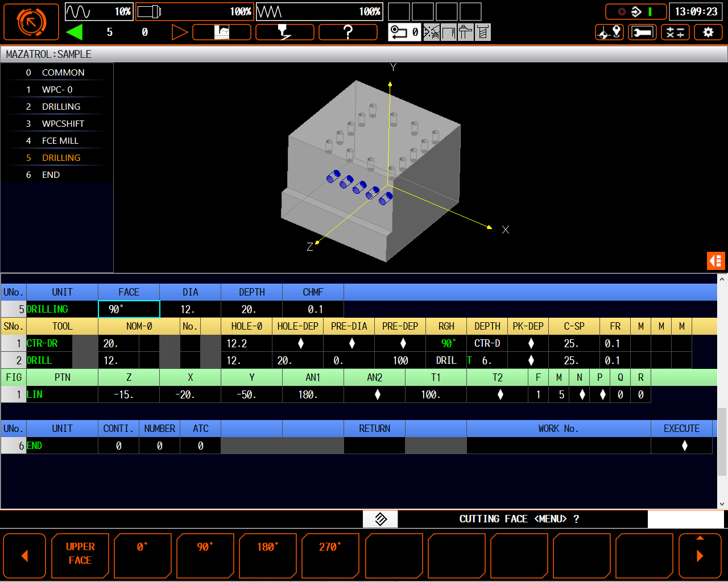728x582 pixels.
Task: Open the settings gear icon
Action: click(x=708, y=32)
